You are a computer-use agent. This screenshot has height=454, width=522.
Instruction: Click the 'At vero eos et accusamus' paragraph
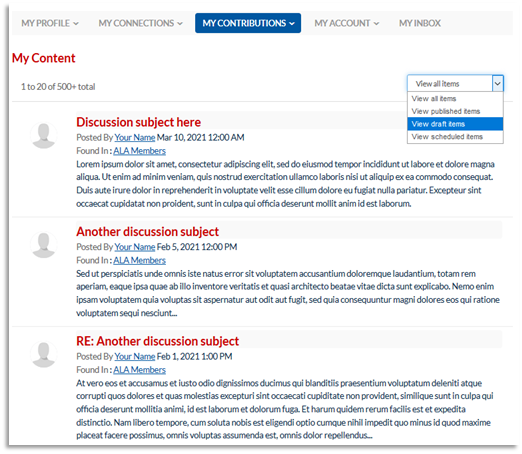tap(285, 409)
